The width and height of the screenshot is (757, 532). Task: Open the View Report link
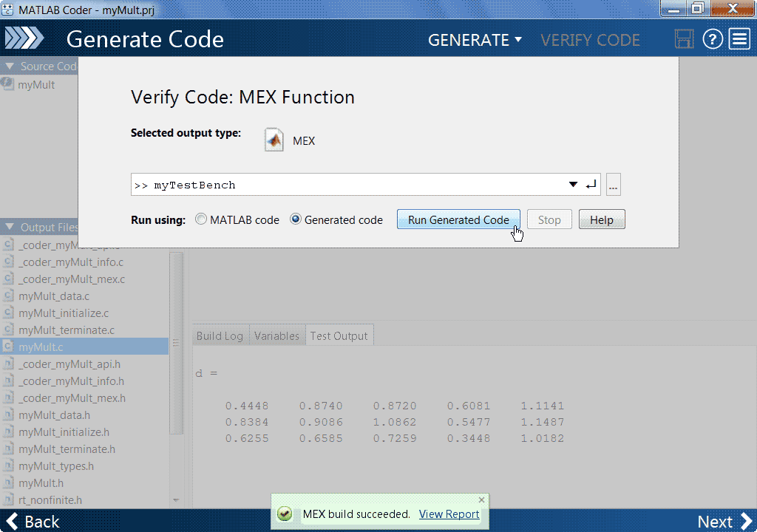click(449, 514)
